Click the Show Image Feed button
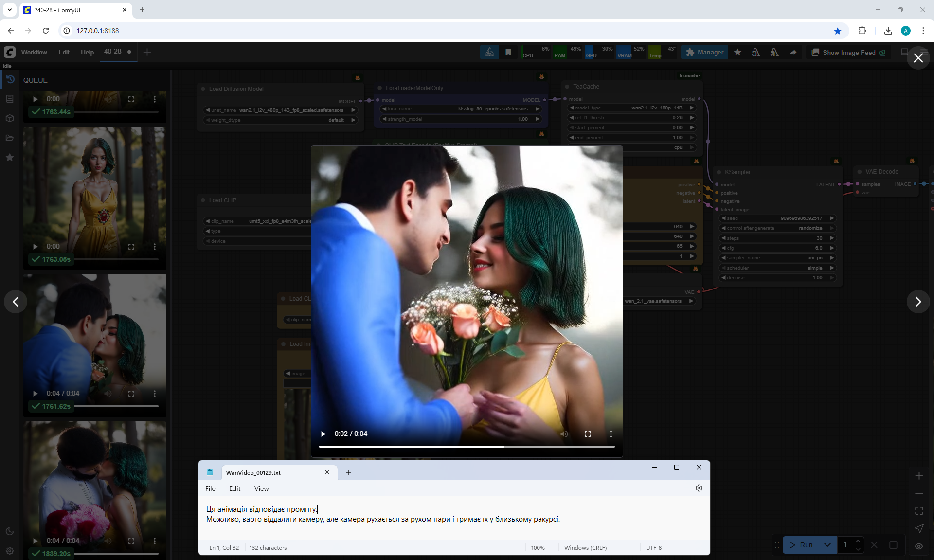This screenshot has width=934, height=560. (848, 53)
